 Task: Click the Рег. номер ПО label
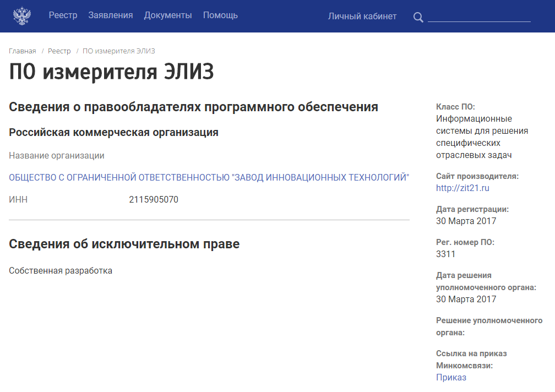tap(465, 242)
